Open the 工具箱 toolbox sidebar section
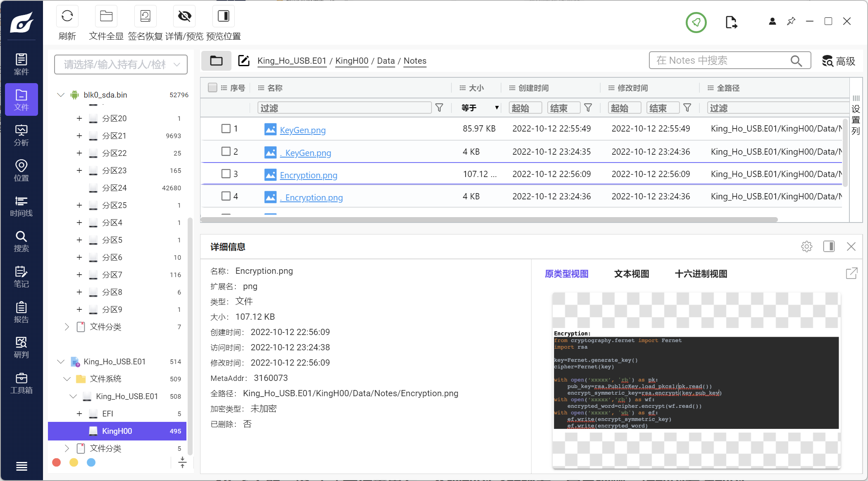868x481 pixels. point(21,383)
